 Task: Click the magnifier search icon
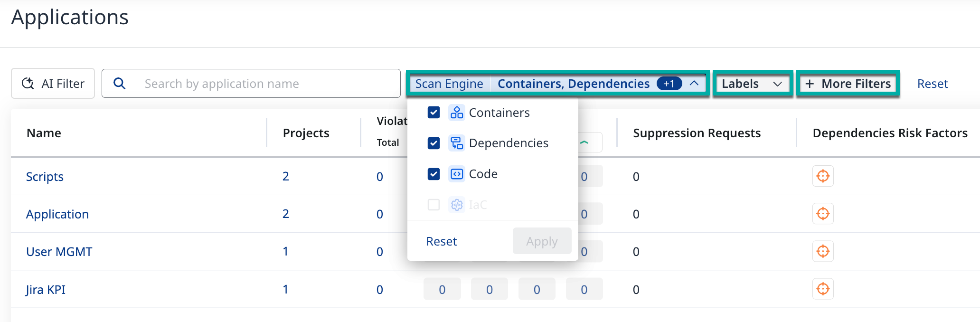pyautogui.click(x=120, y=84)
